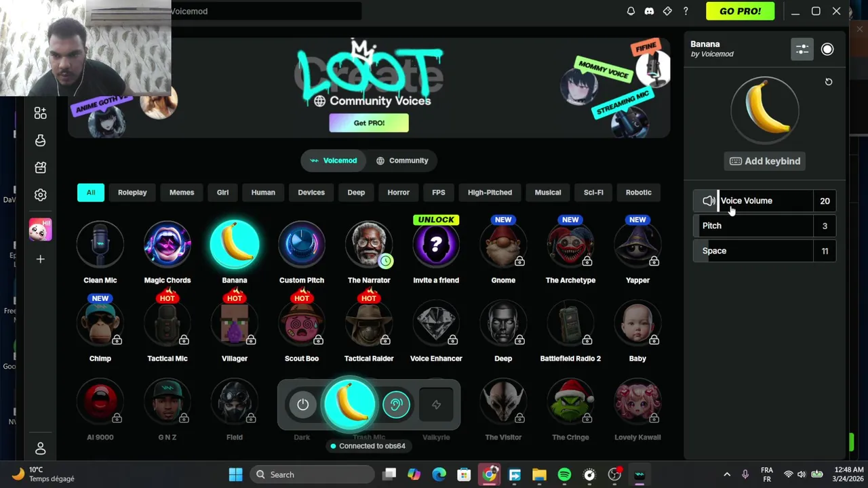Filter voices by Memes
This screenshot has height=488, width=868.
click(182, 192)
